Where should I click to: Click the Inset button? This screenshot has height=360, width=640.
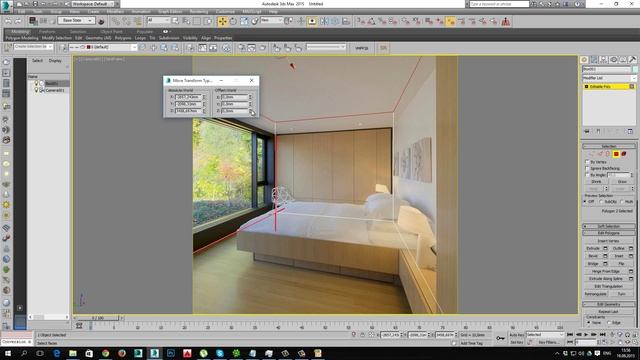(x=619, y=256)
